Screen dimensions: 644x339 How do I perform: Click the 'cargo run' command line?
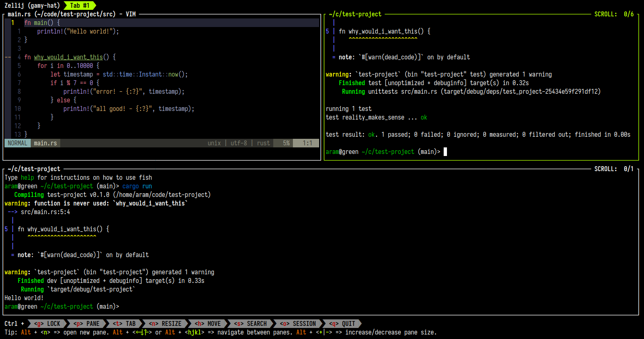[137, 186]
